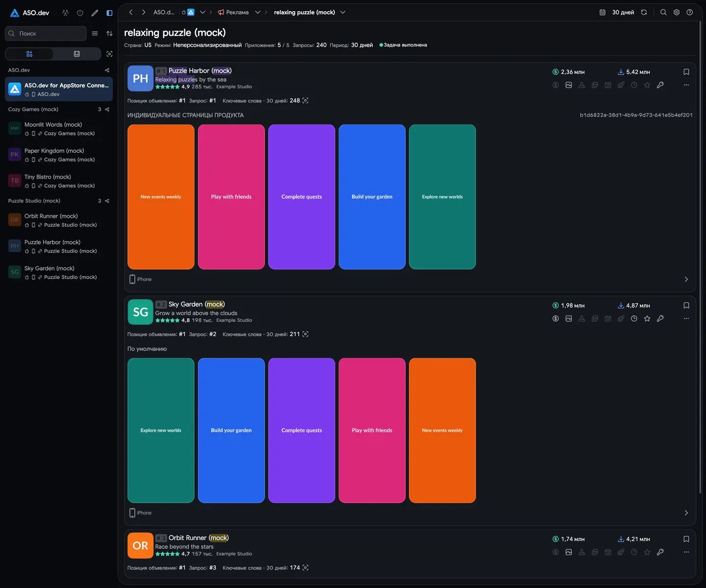The height and width of the screenshot is (588, 706).
Task: Expand Puzzle Harbor screenshots with right chevron
Action: click(686, 279)
